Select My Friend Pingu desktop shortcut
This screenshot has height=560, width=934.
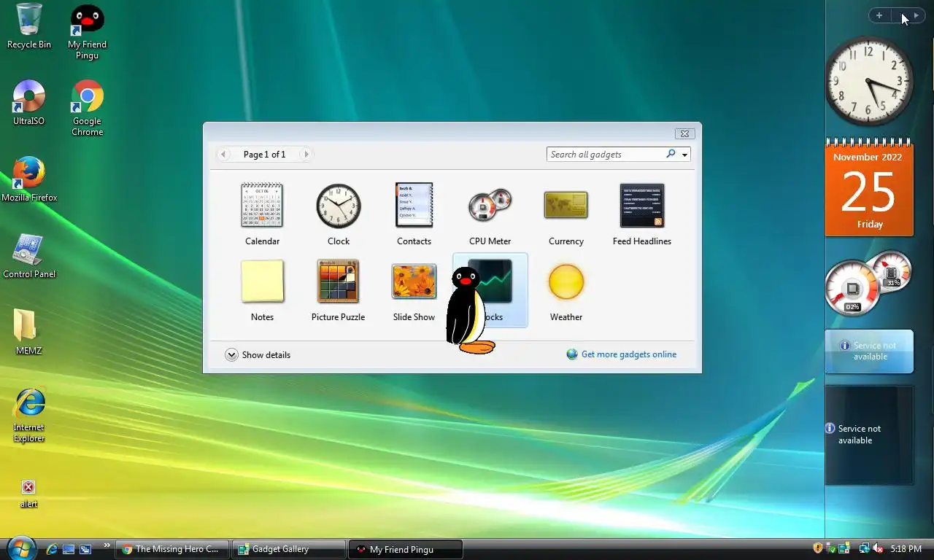coord(87,32)
